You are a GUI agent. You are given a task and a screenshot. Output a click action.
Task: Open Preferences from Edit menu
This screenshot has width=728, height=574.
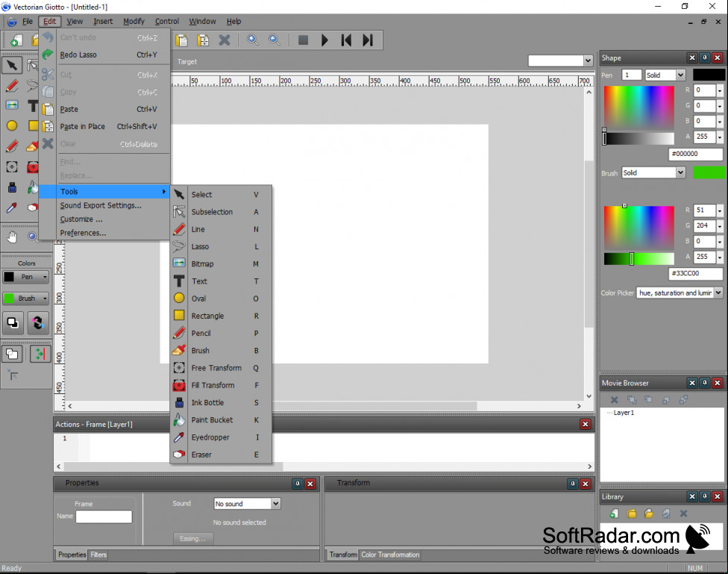104,233
